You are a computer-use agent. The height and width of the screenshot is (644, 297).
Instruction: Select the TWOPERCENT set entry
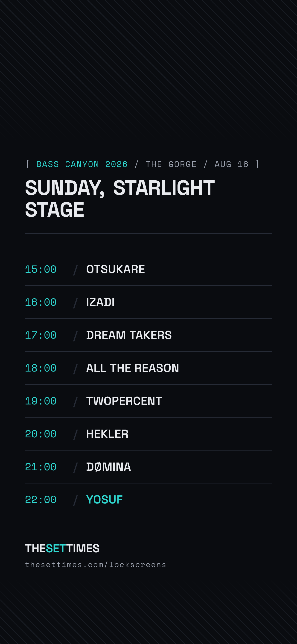pyautogui.click(x=148, y=401)
